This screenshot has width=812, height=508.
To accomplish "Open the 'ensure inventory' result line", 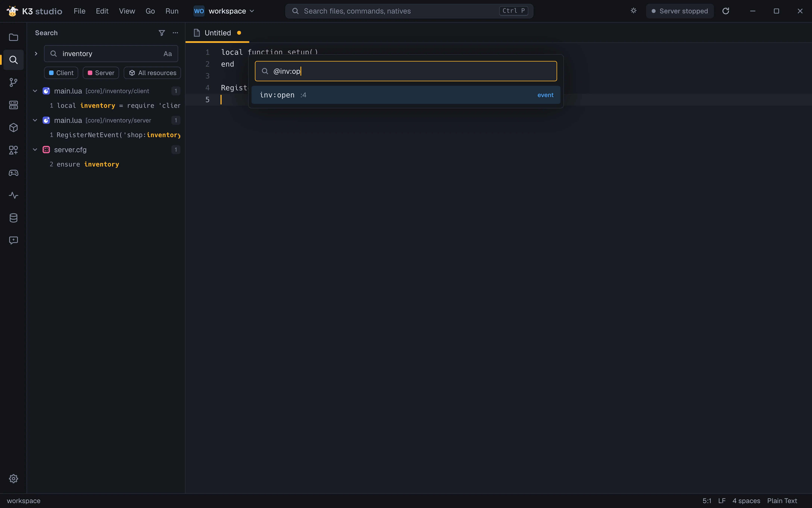I will tap(106, 164).
